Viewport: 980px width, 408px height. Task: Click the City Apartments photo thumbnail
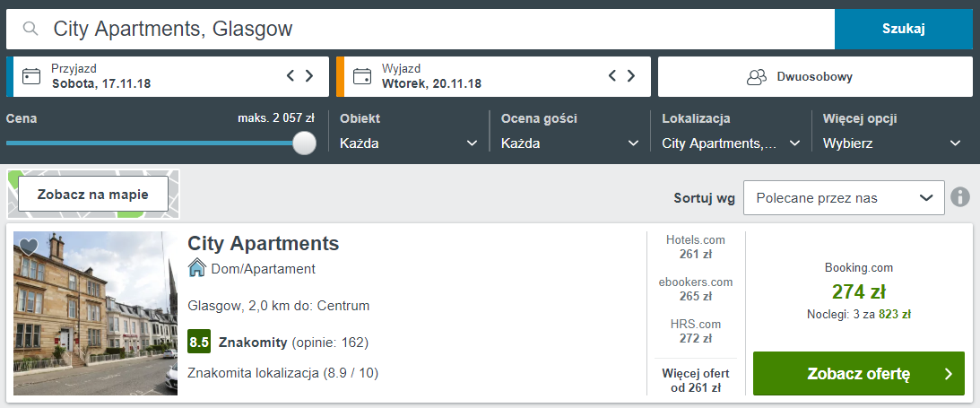95,314
